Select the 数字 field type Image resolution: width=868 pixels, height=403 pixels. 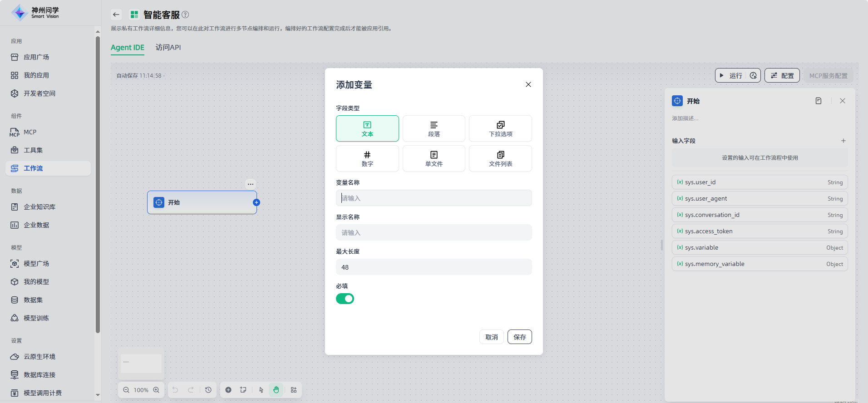point(367,158)
